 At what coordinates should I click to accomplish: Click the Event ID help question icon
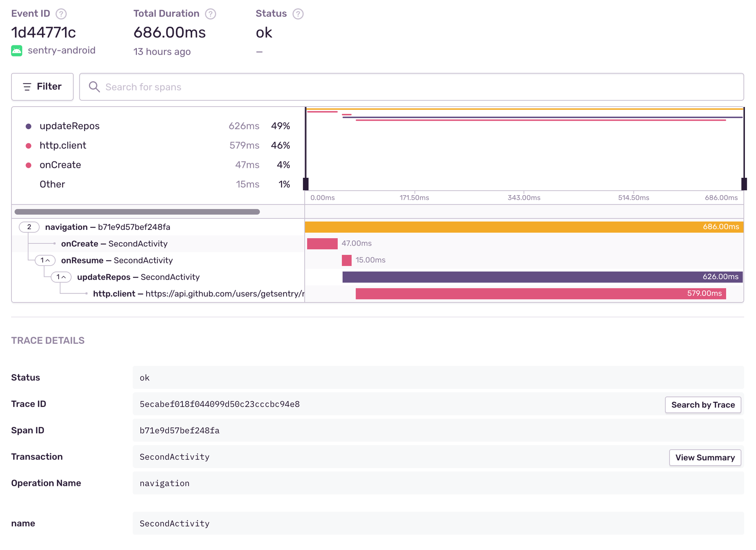coord(61,14)
